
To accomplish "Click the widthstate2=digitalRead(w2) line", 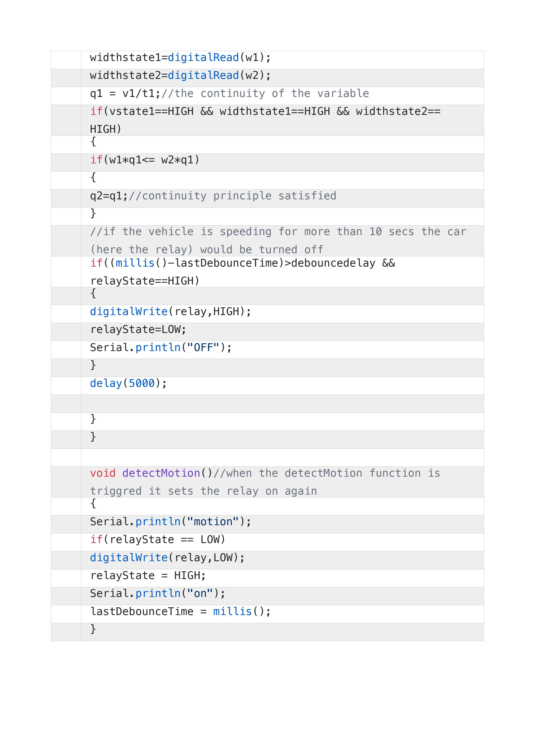I will (180, 75).
